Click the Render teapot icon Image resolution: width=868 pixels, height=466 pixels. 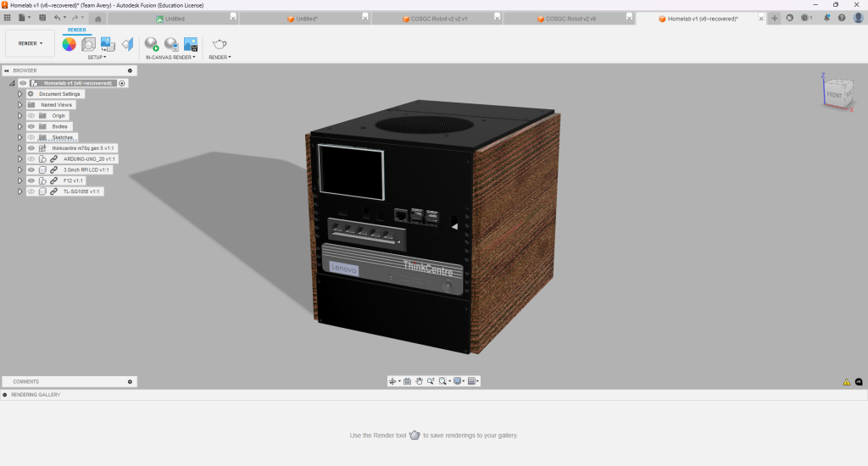click(220, 44)
